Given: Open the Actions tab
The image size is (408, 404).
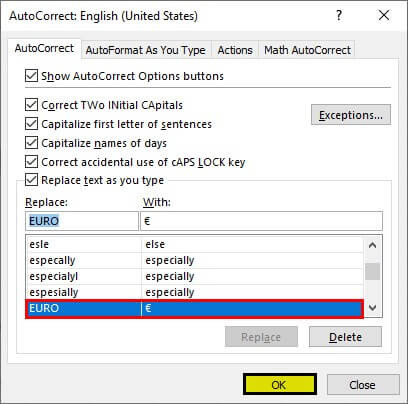Looking at the screenshot, I should [x=235, y=50].
